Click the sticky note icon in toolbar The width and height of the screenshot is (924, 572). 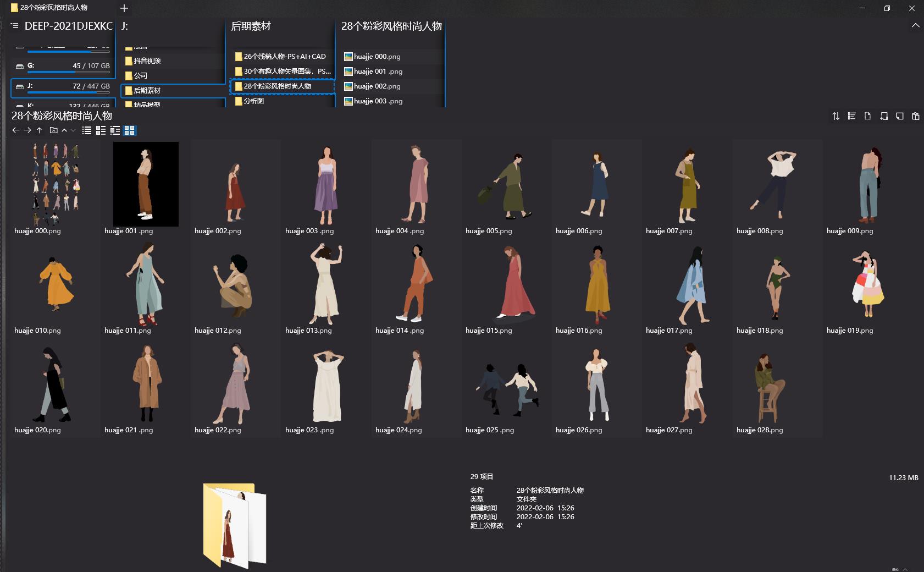899,116
